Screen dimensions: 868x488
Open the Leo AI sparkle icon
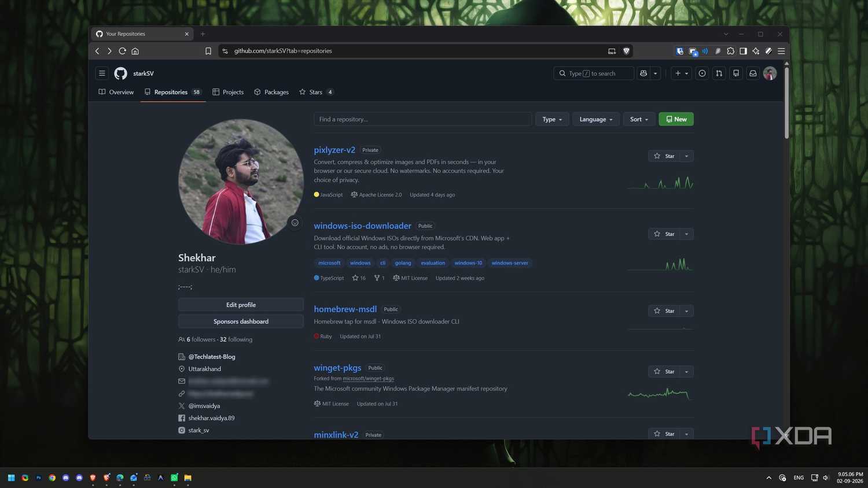[x=756, y=51]
